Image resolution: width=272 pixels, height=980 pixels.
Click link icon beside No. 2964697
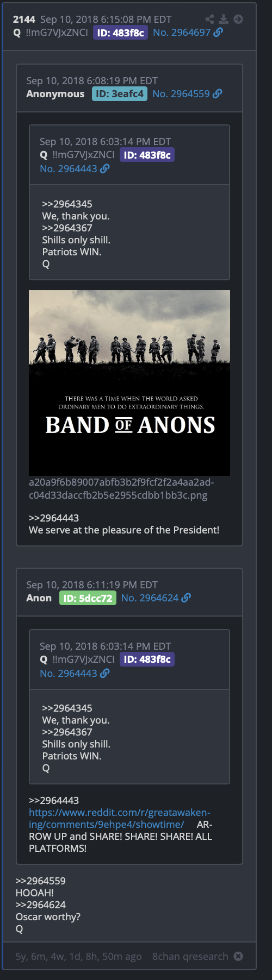[x=218, y=33]
